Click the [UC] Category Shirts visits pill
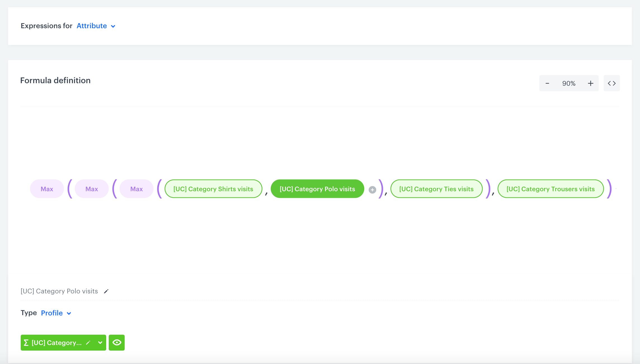This screenshot has height=364, width=640. coord(213,189)
